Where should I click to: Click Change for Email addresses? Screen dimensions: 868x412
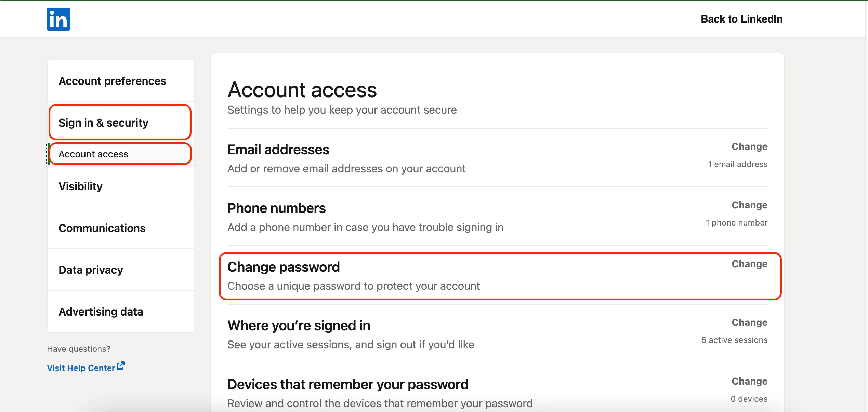(749, 147)
